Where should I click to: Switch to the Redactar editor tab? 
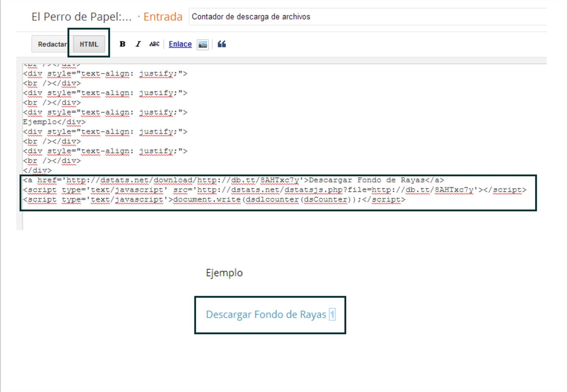point(52,44)
